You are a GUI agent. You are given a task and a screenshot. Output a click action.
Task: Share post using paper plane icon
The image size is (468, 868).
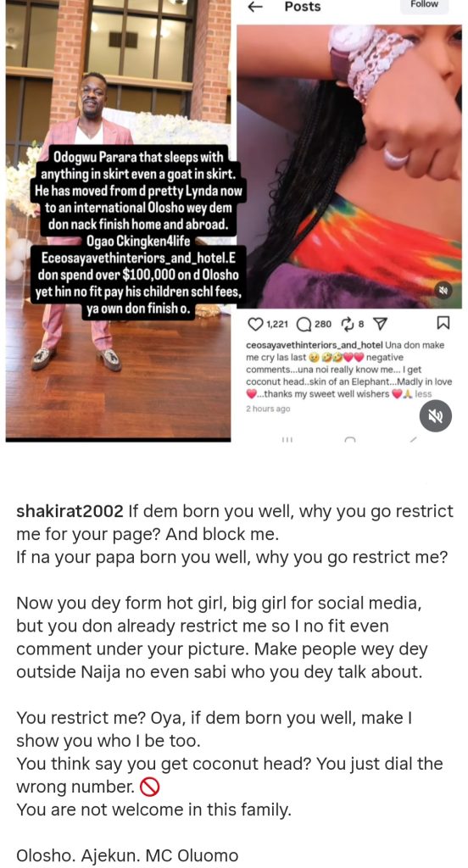tap(381, 324)
